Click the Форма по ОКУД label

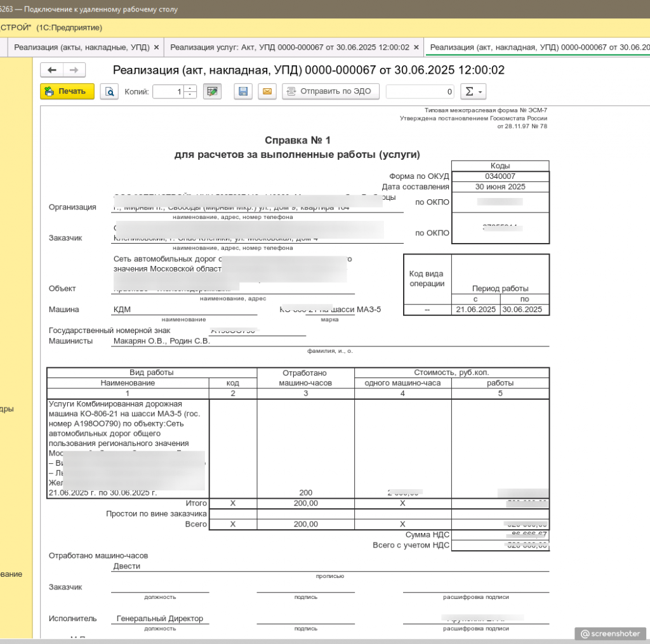[x=419, y=176]
